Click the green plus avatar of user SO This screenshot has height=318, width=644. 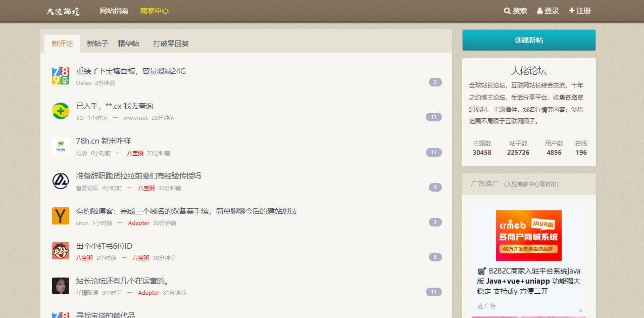tap(61, 111)
